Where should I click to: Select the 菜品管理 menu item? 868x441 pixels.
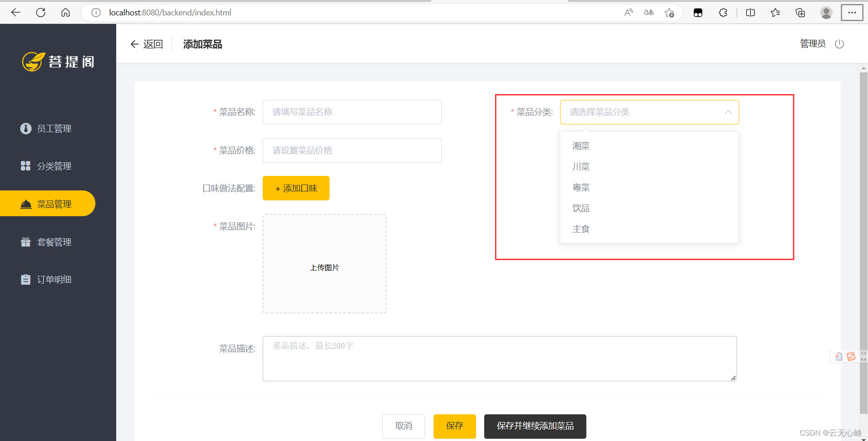(47, 204)
